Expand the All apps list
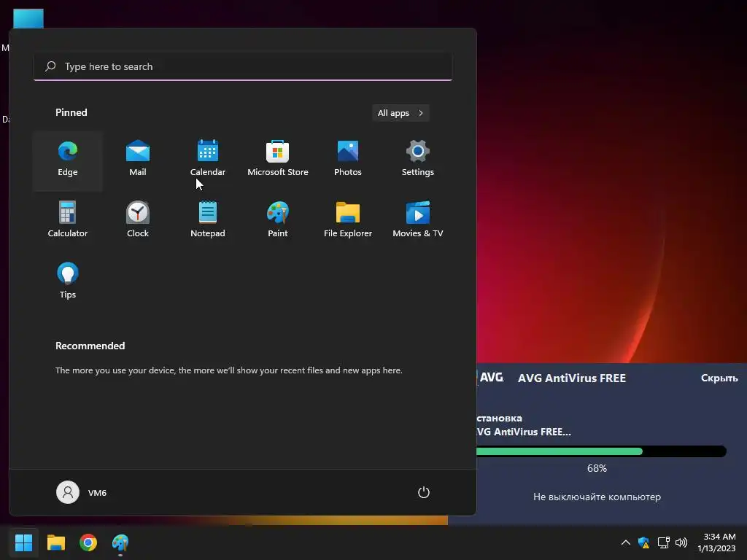The height and width of the screenshot is (560, 747). 400,113
